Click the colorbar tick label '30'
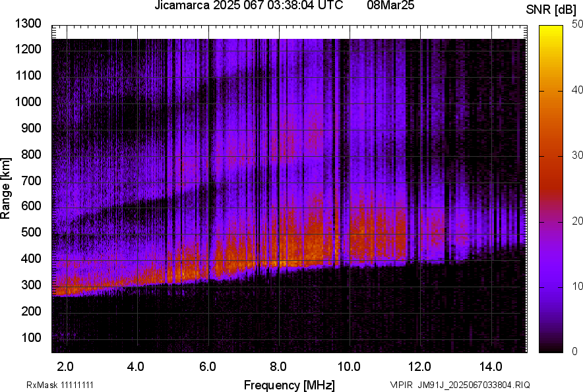Viewport: 583px width, 392px height. [578, 155]
